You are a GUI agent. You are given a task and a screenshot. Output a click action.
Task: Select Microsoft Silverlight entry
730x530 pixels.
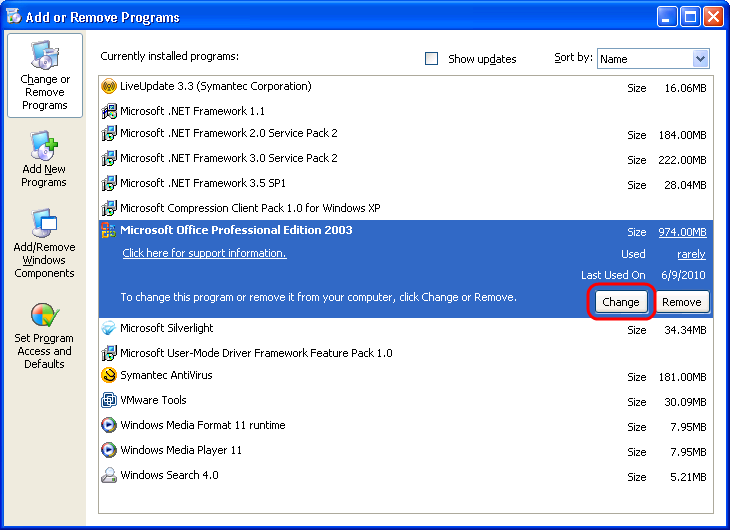(x=406, y=329)
